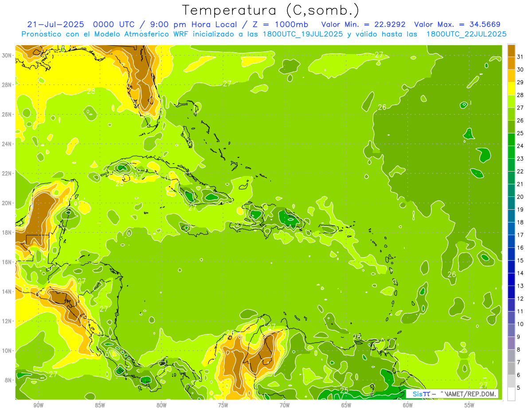Click the 8N latitude axis label
Screen dimensions: 532x411
pyautogui.click(x=8, y=380)
